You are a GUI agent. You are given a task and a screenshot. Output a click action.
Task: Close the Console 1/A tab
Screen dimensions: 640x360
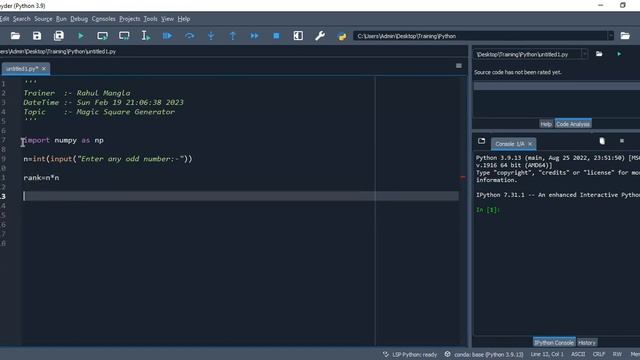coord(530,144)
